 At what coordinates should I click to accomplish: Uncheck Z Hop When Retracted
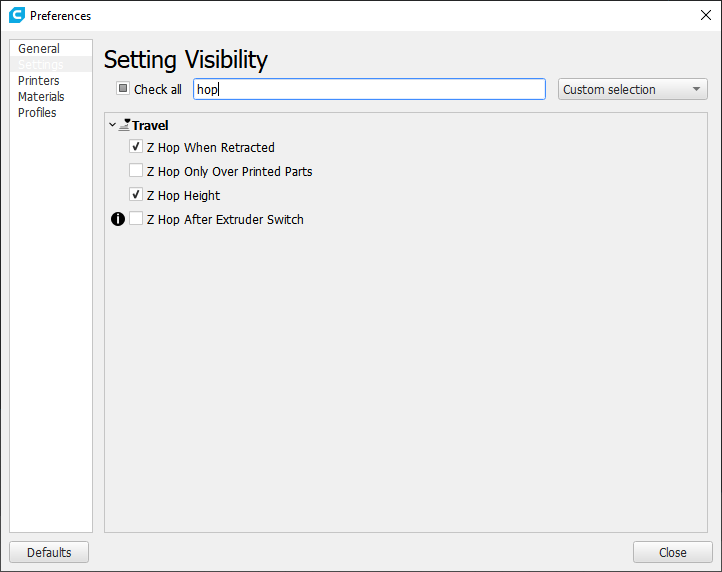[136, 147]
